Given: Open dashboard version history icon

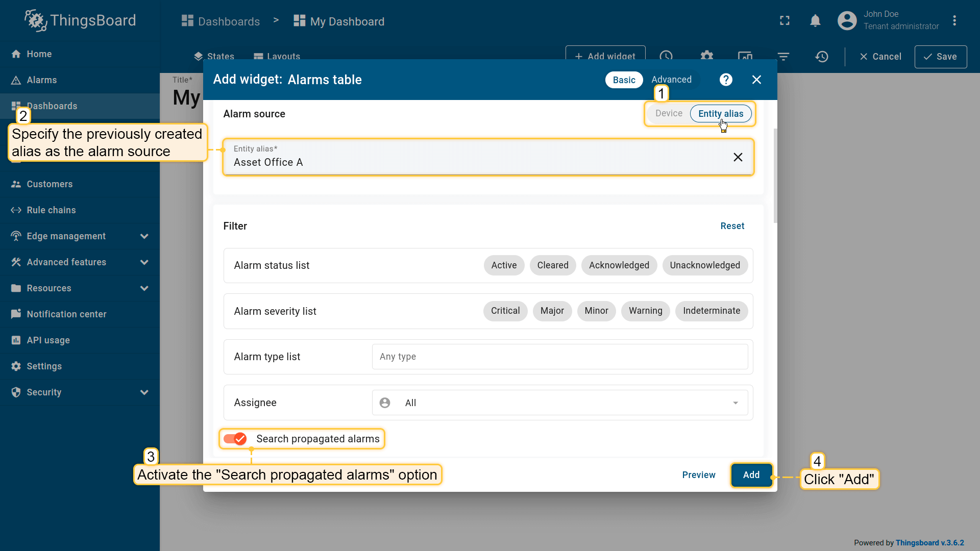Looking at the screenshot, I should [821, 57].
